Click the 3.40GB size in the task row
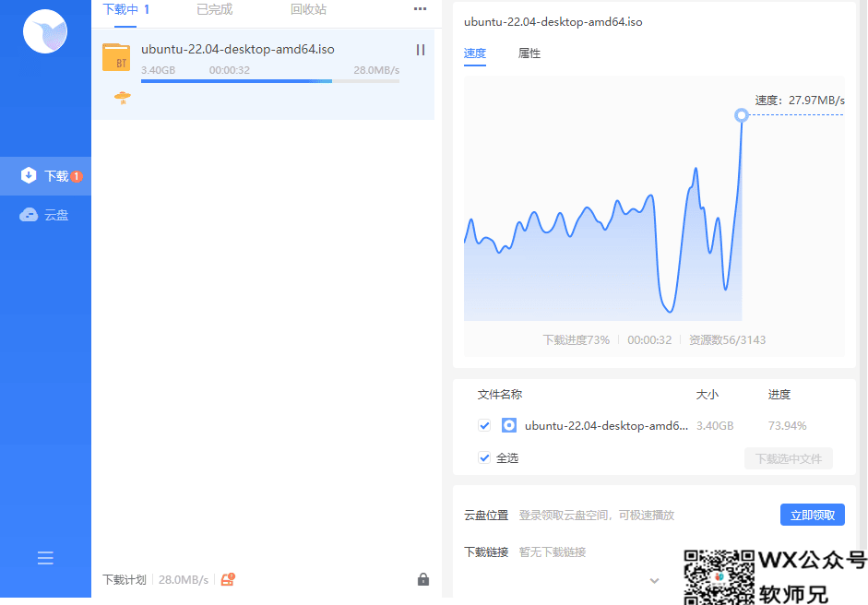 click(x=158, y=70)
